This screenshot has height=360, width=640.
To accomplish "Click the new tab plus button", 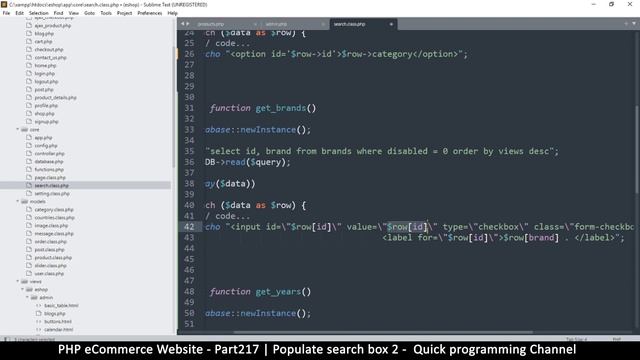I will 626,24.
